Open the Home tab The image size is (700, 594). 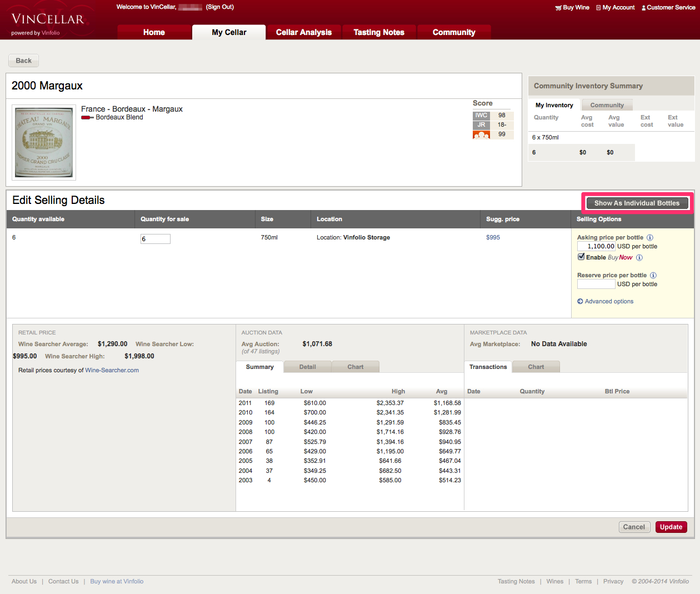coord(154,32)
